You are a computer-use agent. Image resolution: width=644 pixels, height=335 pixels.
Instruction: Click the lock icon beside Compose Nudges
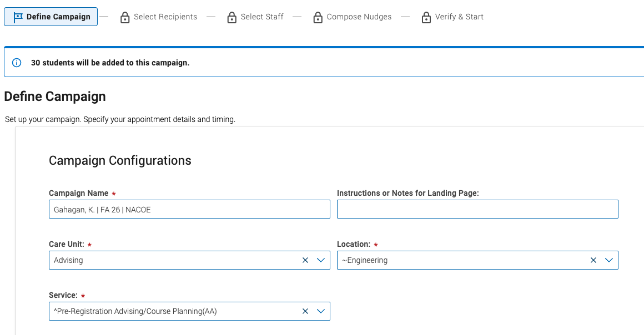[318, 18]
